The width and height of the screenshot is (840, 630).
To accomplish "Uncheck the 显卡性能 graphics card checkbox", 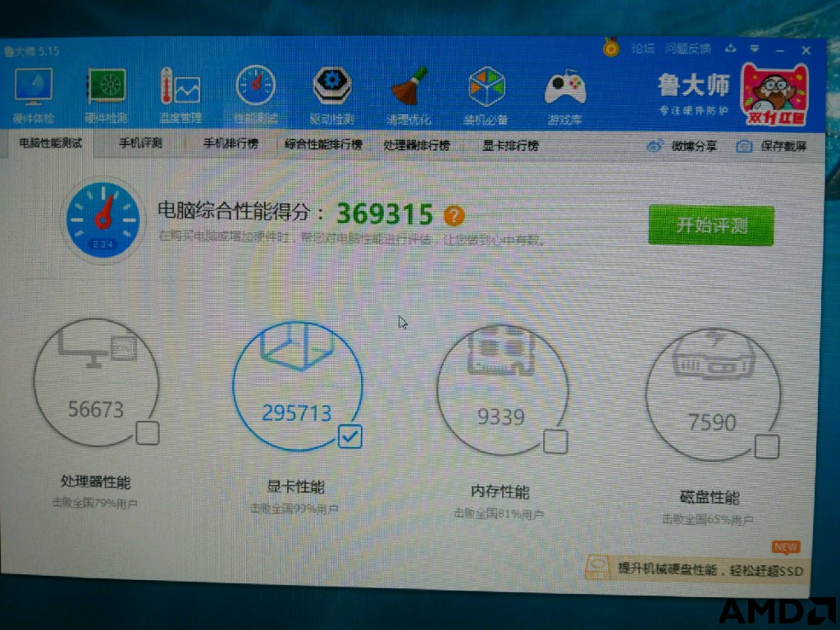I will pos(350,436).
